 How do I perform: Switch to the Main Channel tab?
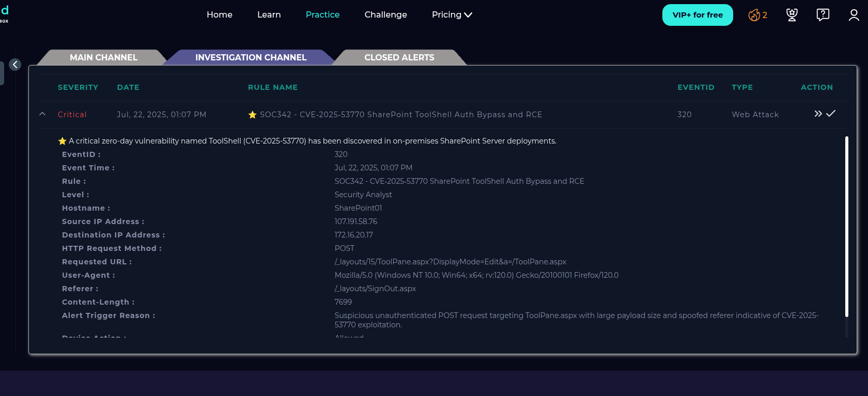[103, 57]
